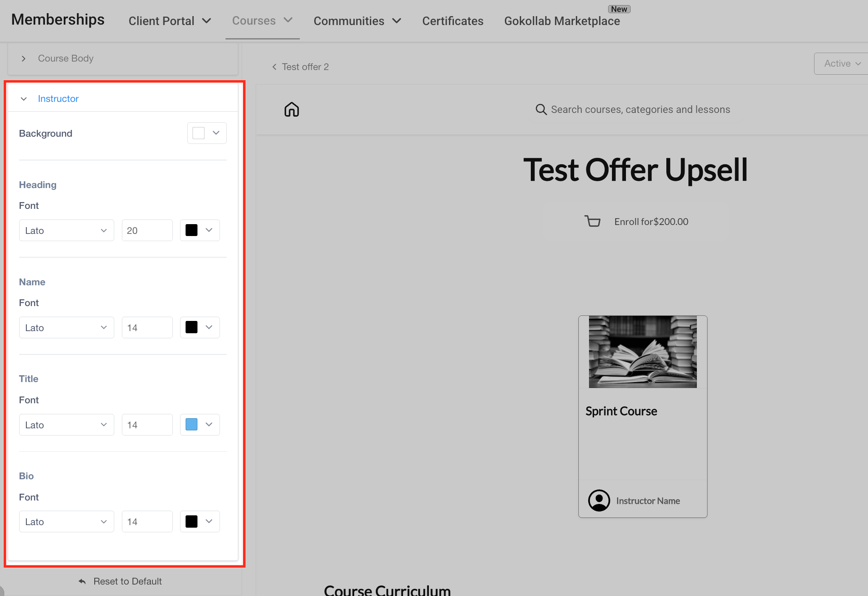The height and width of the screenshot is (596, 868).
Task: Click the instructor avatar icon
Action: point(599,500)
